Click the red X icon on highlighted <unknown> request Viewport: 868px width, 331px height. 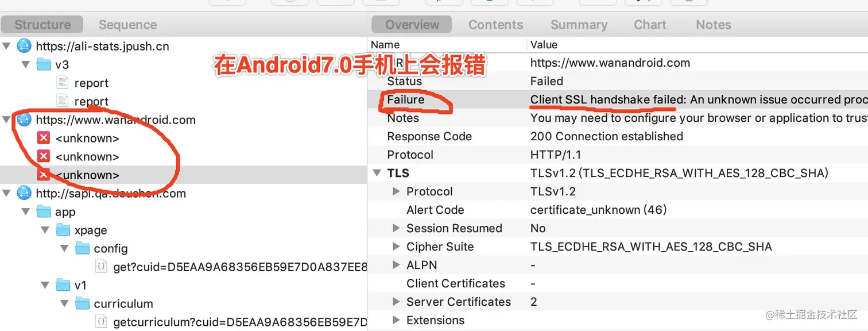pos(45,175)
